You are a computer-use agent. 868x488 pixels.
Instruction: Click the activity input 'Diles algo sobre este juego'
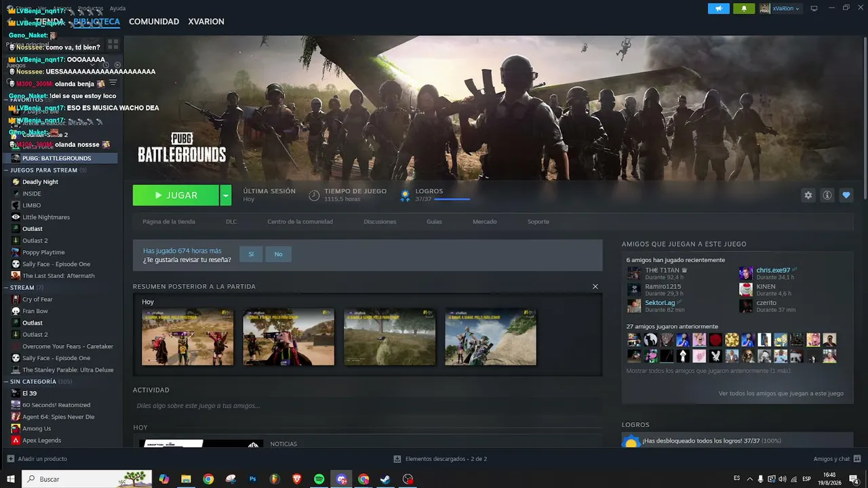(x=366, y=405)
